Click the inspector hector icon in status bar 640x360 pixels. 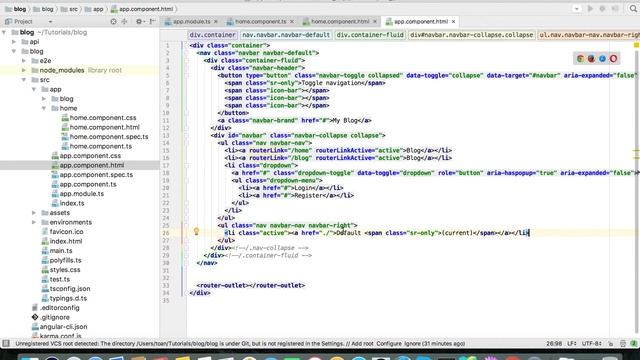pyautogui.click(x=623, y=344)
